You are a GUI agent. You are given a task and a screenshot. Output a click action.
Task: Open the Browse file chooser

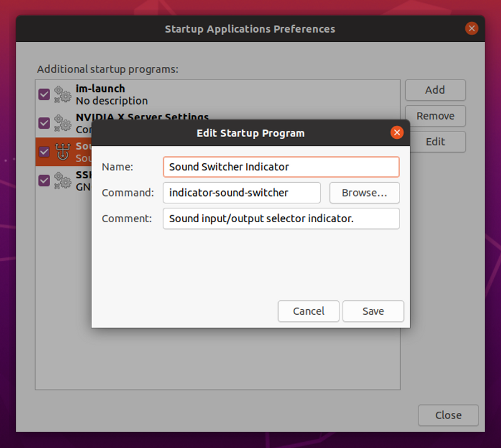(x=364, y=193)
